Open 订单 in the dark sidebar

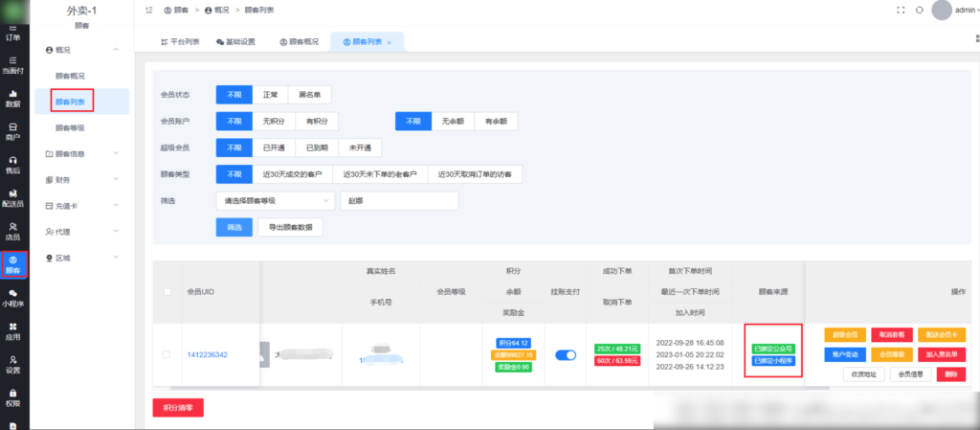point(13,34)
